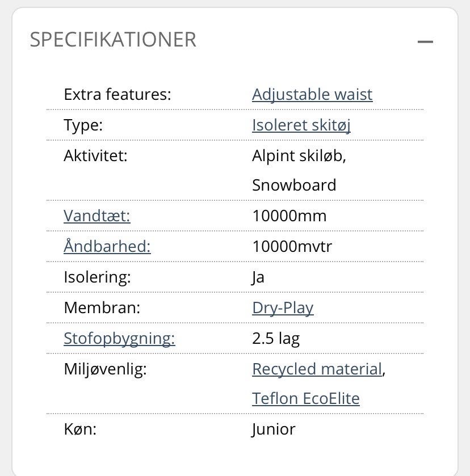The width and height of the screenshot is (470, 476).
Task: Click the Stofopbygning link
Action: point(119,338)
